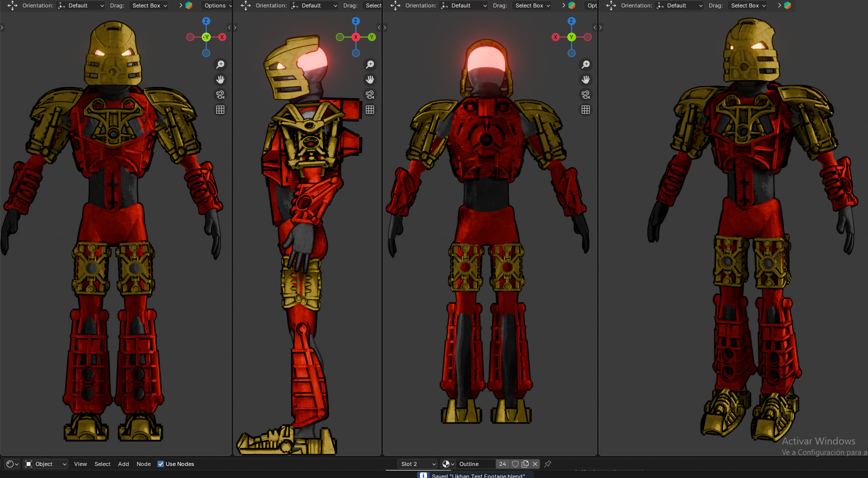Pin the node editor material with pin icon

coord(548,464)
